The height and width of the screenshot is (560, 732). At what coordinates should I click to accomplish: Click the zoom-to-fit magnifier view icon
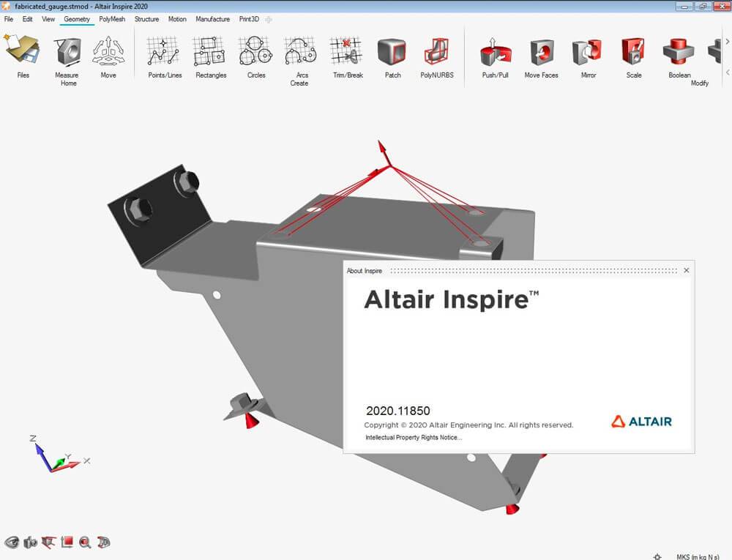tap(85, 542)
